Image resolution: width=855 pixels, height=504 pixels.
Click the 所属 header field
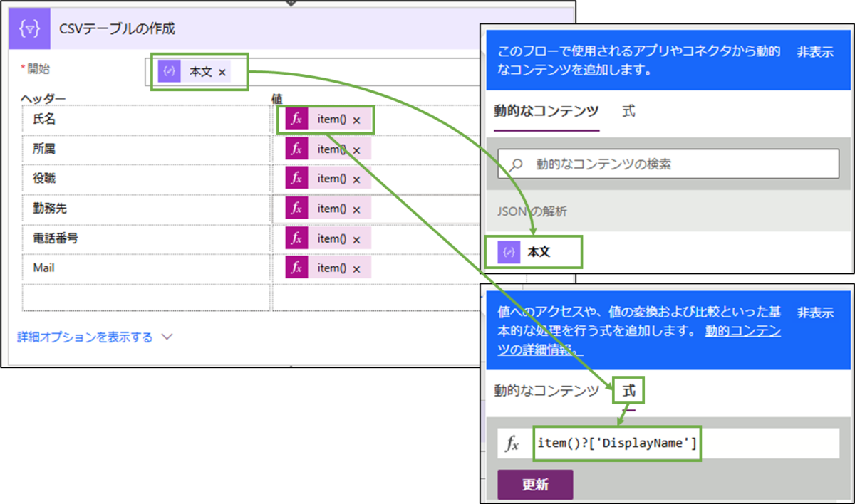coord(146,149)
